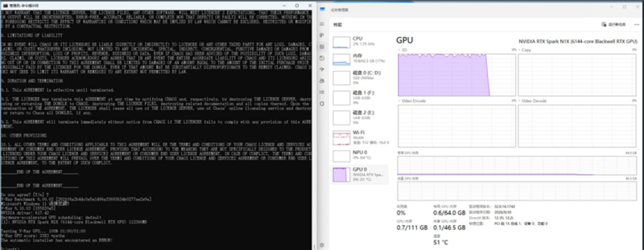Open the Copy engine graph dropdown
The width and height of the screenshot is (644, 250).
525,49
